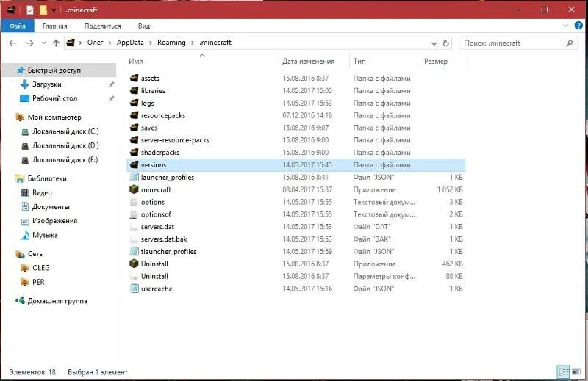Open Музыка library in the sidebar
This screenshot has height=381, width=588.
(x=45, y=235)
